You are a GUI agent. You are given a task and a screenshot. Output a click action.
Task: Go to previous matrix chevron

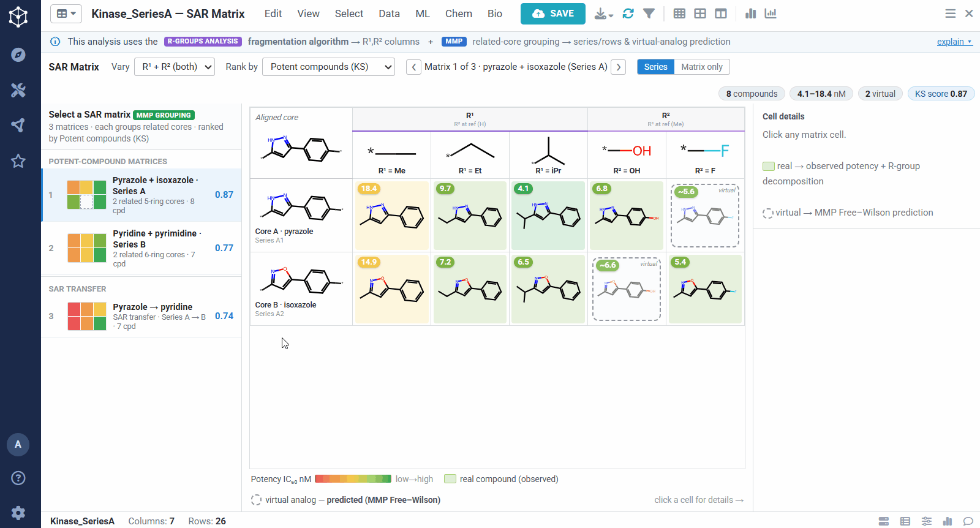point(414,67)
